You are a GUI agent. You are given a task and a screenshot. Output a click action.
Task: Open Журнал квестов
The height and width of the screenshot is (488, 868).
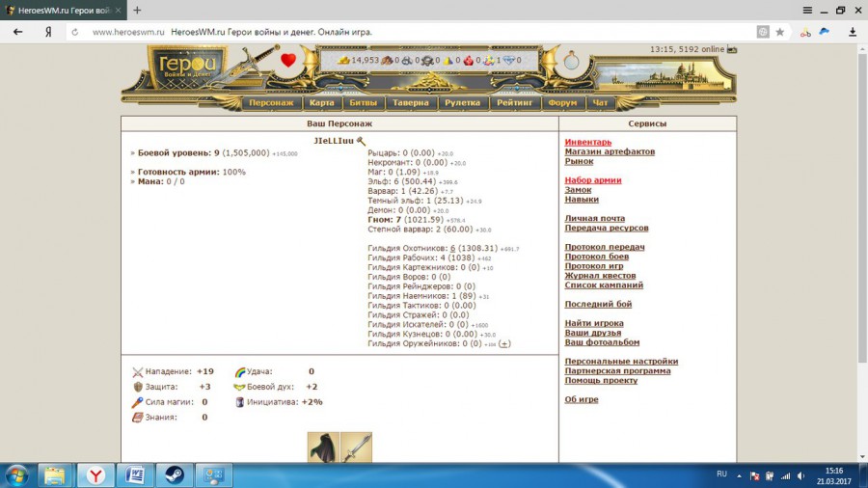600,276
